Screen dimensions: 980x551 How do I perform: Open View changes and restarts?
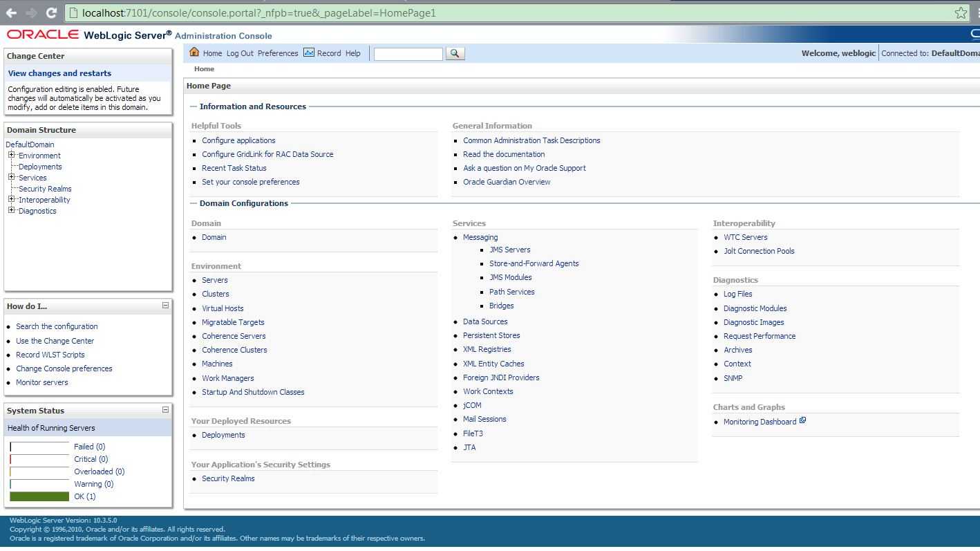(x=59, y=73)
